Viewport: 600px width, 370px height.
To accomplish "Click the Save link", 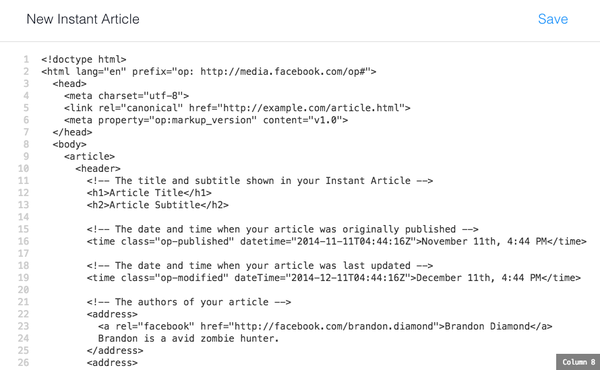I will pyautogui.click(x=553, y=19).
